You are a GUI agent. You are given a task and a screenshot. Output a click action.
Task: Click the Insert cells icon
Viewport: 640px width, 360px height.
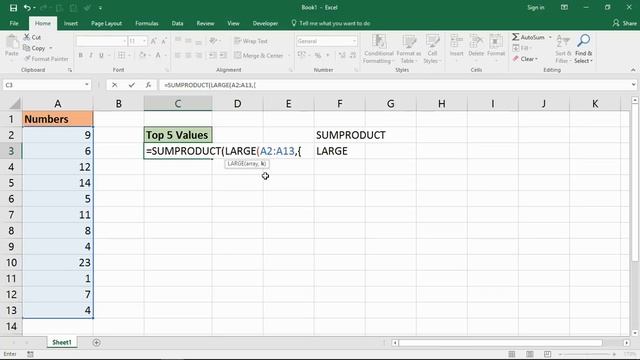(x=456, y=42)
